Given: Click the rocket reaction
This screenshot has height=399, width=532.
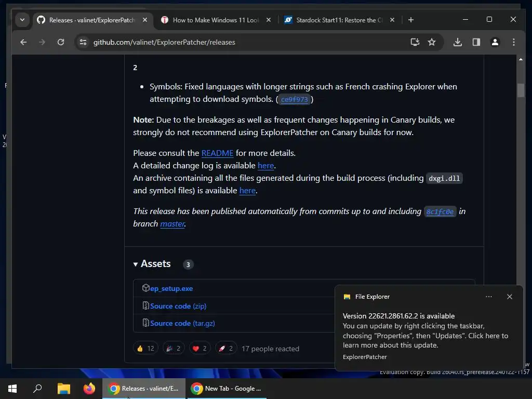Looking at the screenshot, I should point(226,349).
